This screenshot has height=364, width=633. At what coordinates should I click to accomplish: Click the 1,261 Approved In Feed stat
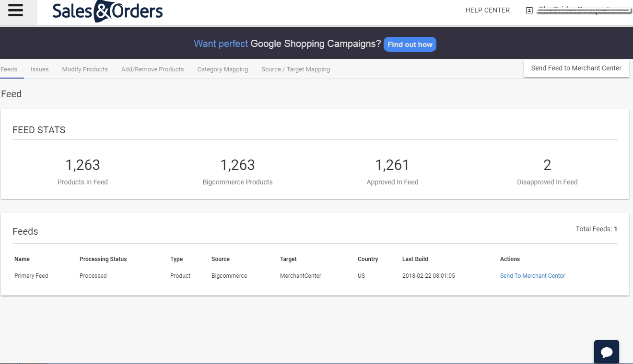(392, 171)
